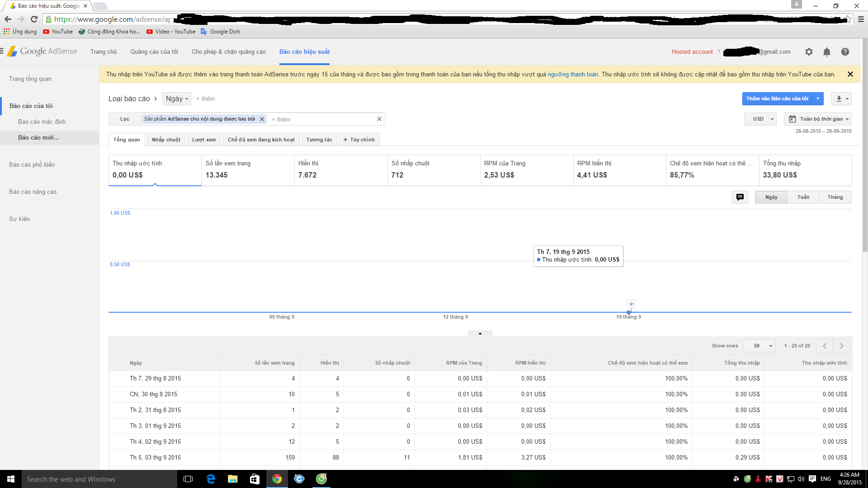The width and height of the screenshot is (868, 488).
Task: Select the Số lần xem trang metric card
Action: tap(248, 170)
